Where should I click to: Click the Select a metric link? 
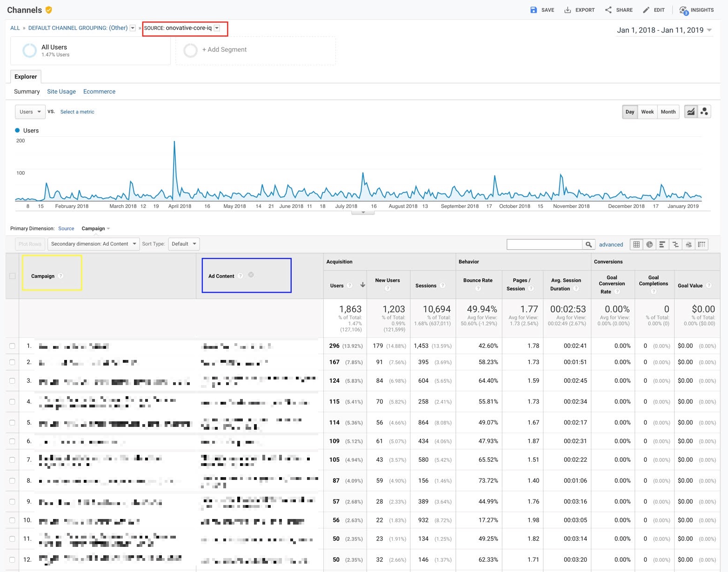(x=77, y=112)
